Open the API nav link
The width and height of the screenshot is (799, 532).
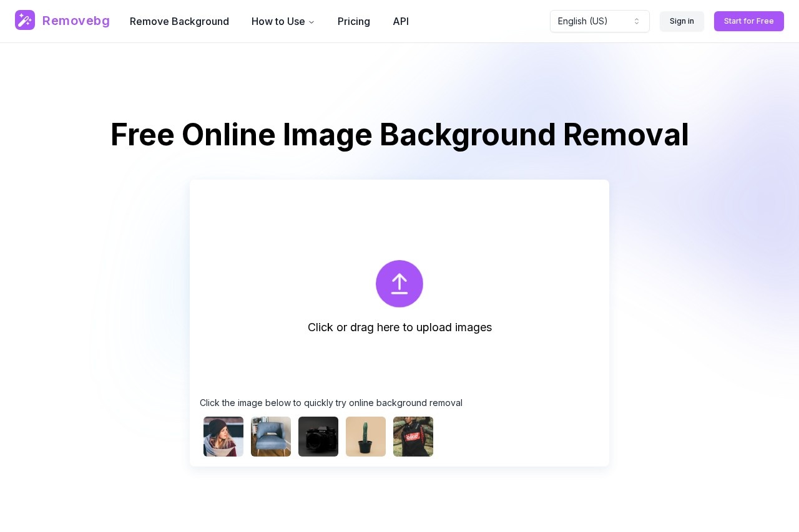click(401, 21)
